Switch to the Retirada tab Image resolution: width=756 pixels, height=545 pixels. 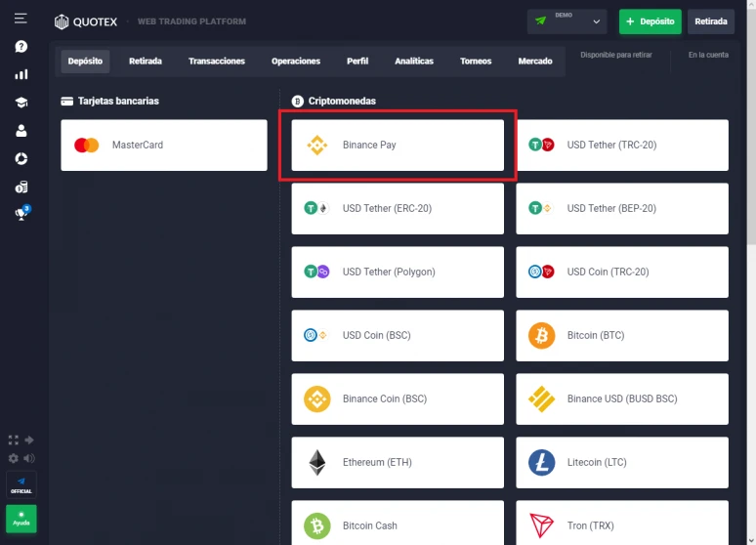[x=146, y=62]
